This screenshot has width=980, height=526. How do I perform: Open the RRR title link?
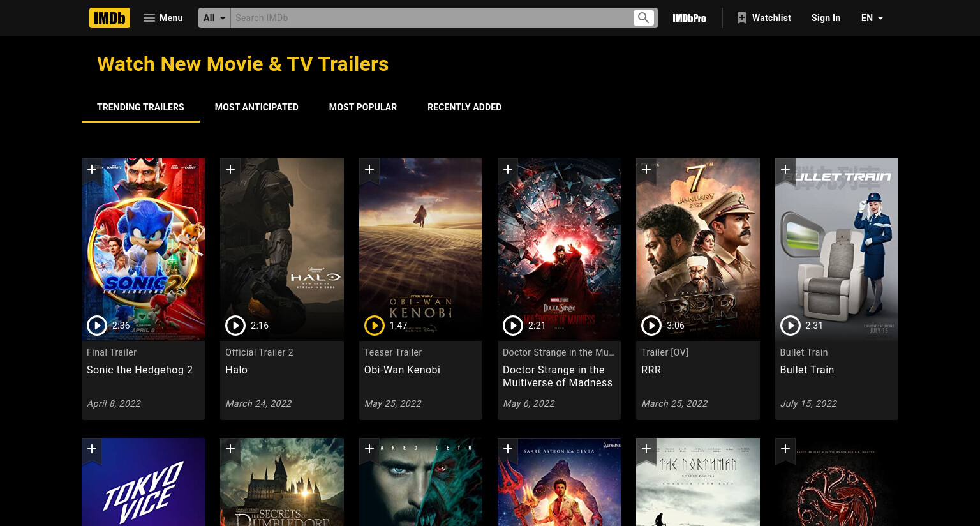[651, 370]
